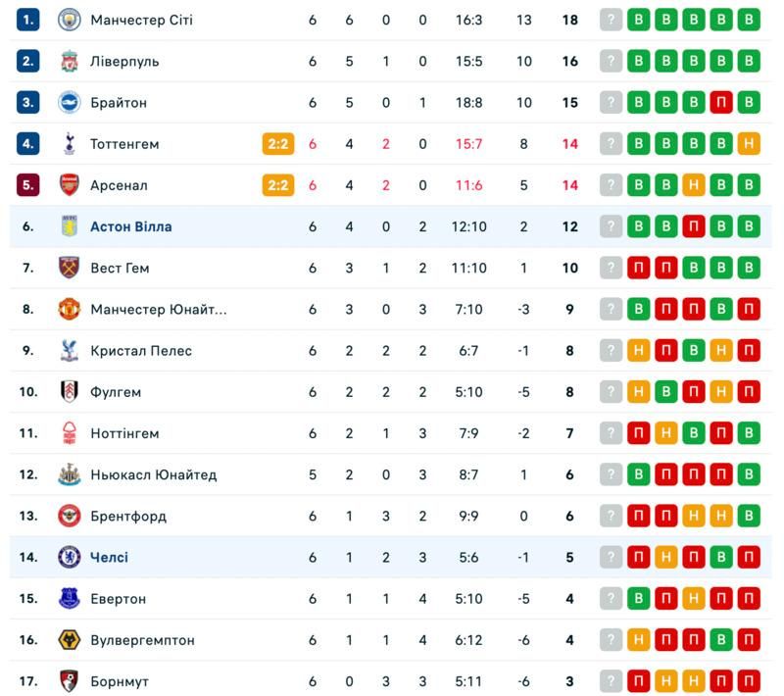Click the Aston Villa club crest
This screenshot has height=696, width=784.
(69, 226)
